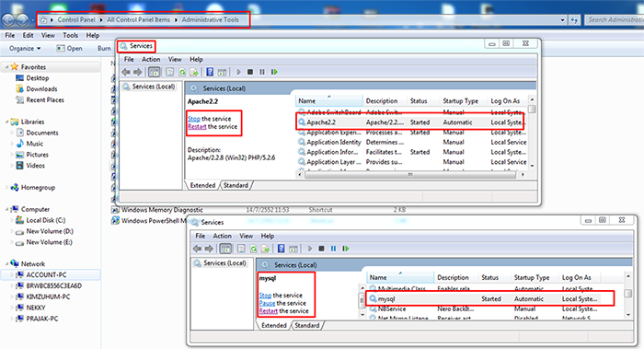
Task: Click Refresh icon in bottom Services toolbar
Action: click(x=253, y=249)
